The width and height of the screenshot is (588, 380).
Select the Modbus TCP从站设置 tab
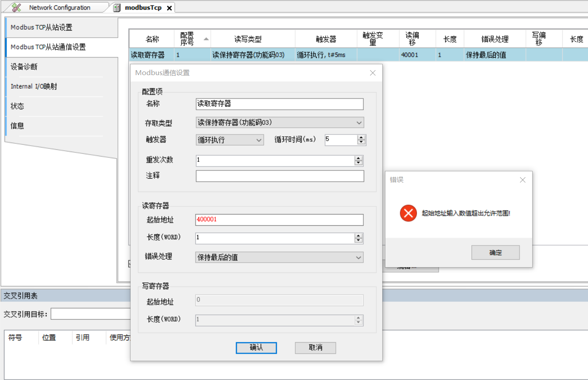pos(41,27)
